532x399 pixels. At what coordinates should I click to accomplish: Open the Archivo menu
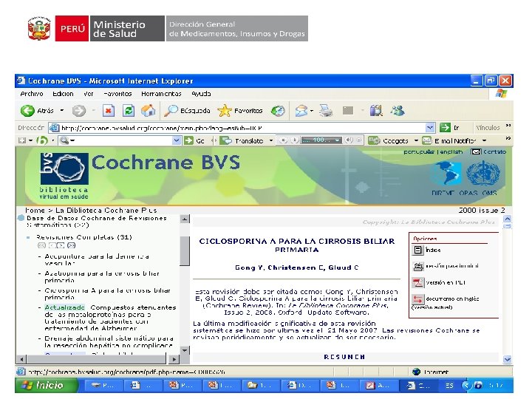click(32, 94)
